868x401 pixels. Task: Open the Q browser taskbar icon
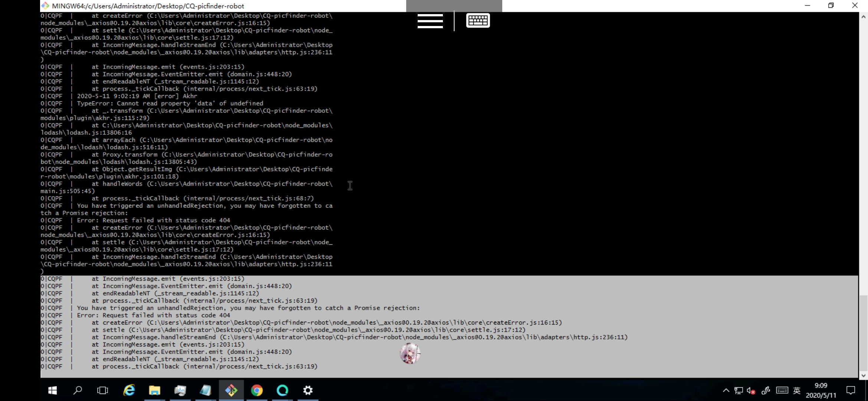tap(282, 391)
